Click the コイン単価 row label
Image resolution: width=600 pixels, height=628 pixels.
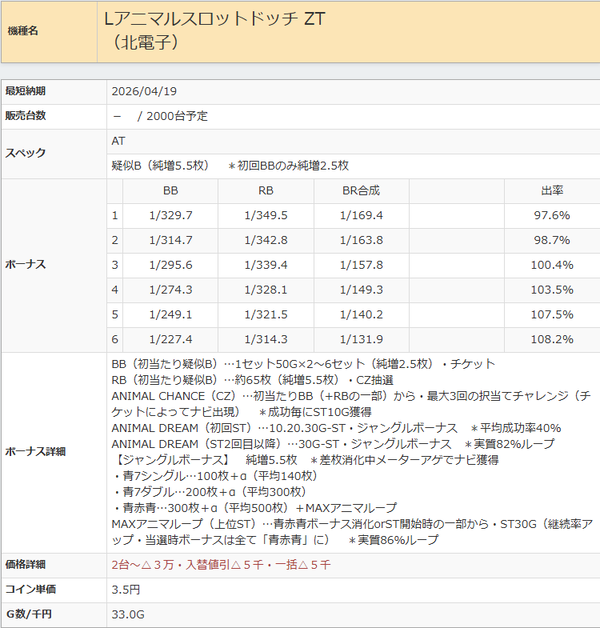click(30, 590)
